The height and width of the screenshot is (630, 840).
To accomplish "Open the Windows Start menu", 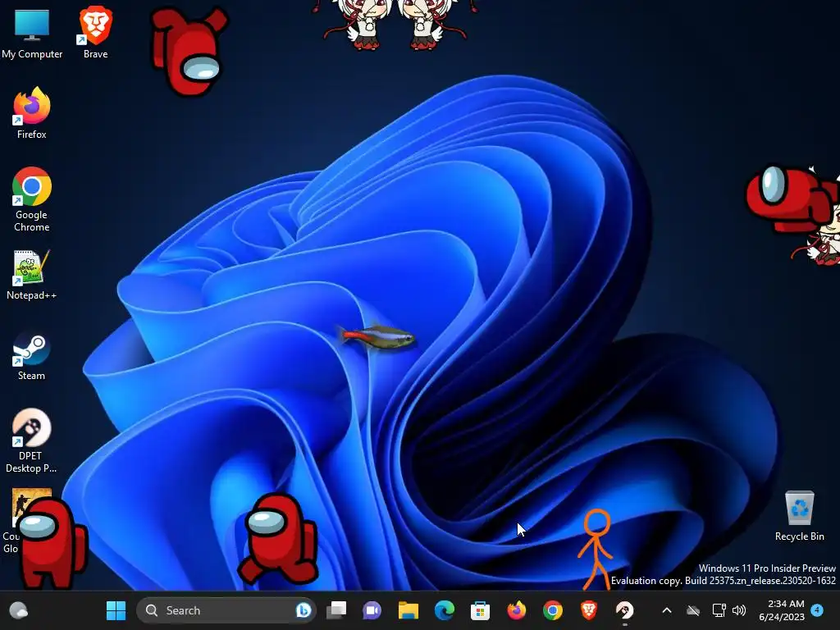I will (116, 610).
